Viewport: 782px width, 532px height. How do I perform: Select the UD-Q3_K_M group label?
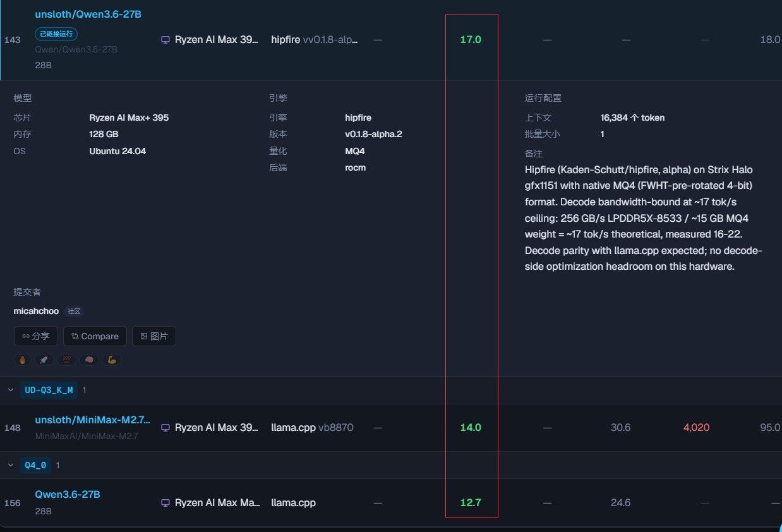[49, 390]
